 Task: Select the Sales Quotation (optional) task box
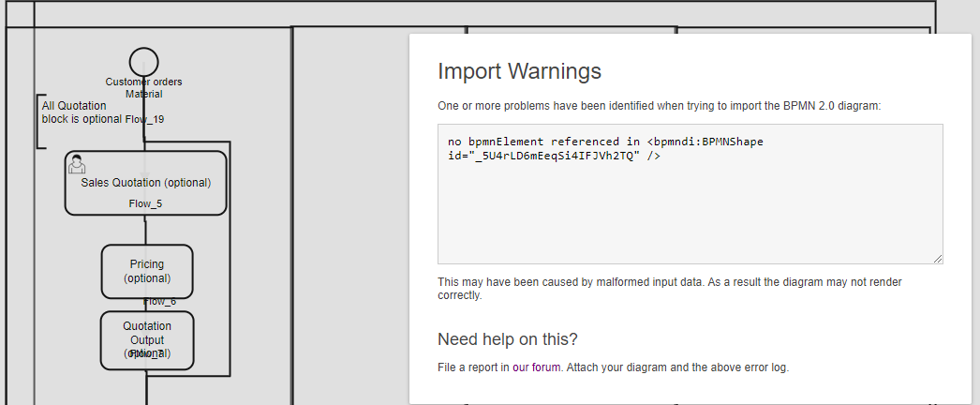pyautogui.click(x=145, y=183)
